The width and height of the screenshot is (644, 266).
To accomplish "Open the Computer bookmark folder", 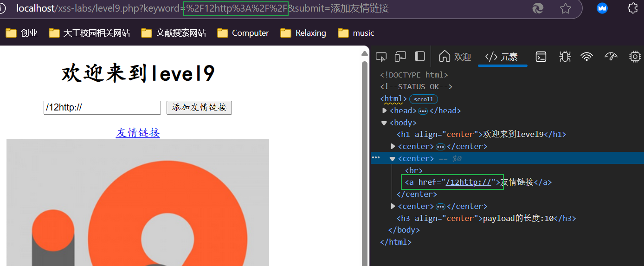I will click(x=243, y=33).
